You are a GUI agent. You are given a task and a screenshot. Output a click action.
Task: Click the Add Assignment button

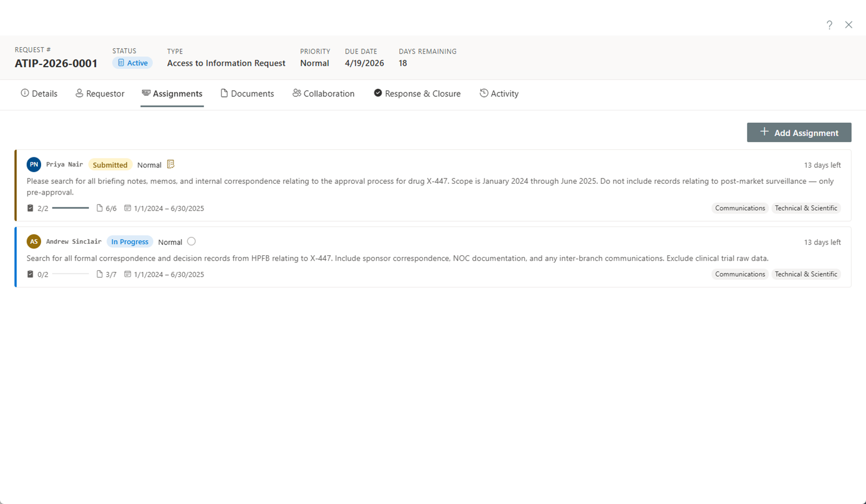pyautogui.click(x=799, y=132)
